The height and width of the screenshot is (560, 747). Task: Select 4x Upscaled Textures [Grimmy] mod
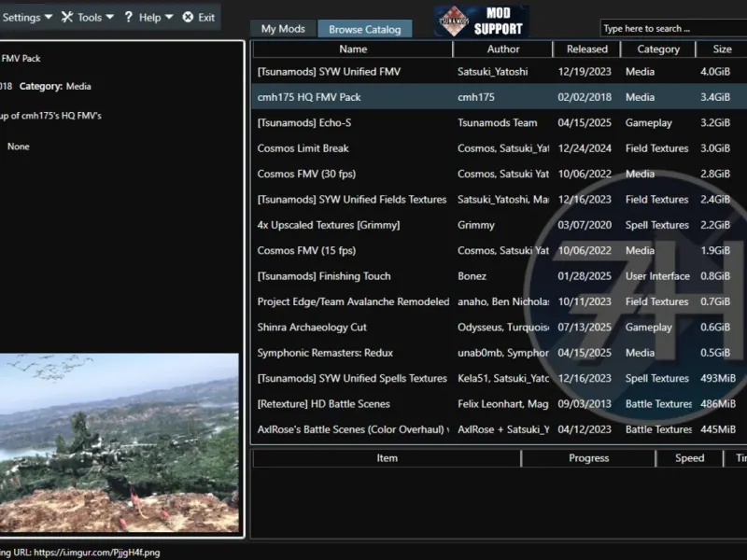click(499, 225)
